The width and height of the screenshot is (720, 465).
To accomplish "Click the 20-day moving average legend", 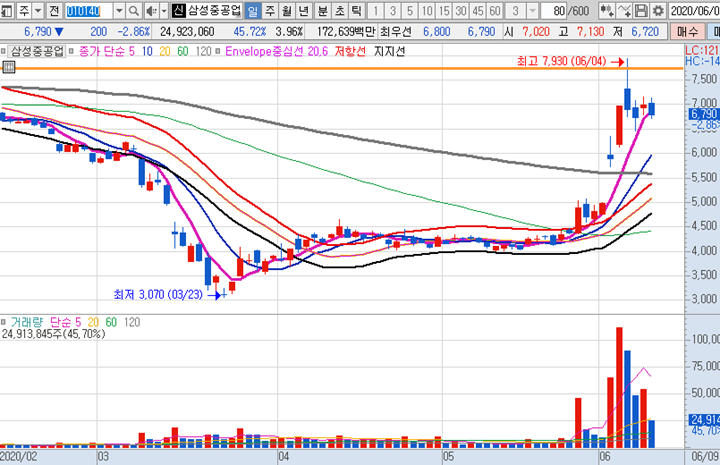I will [x=165, y=51].
